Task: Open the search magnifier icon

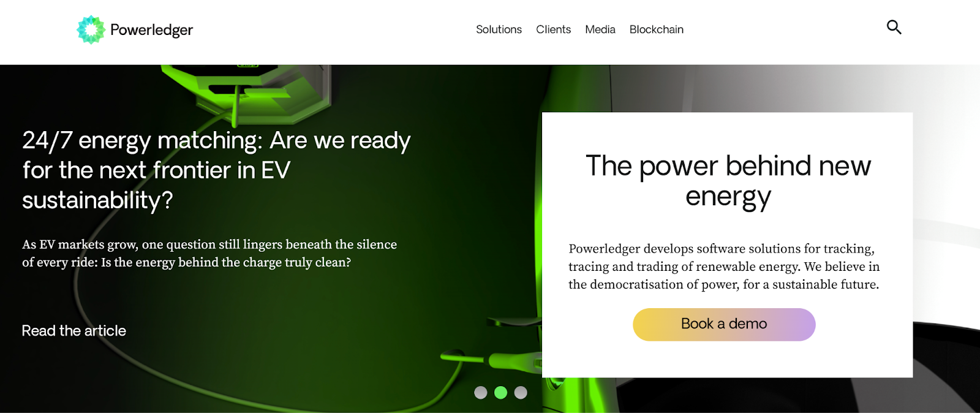Action: click(894, 27)
